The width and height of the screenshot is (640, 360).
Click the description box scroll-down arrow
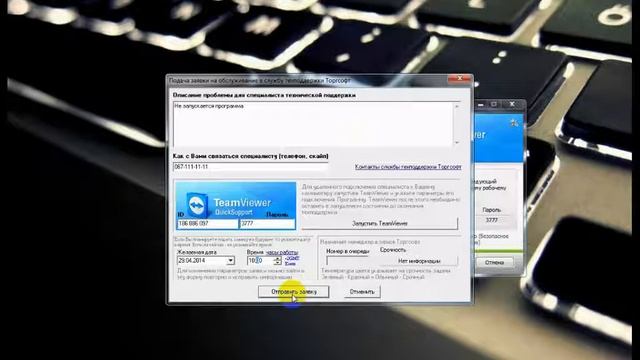pyautogui.click(x=457, y=142)
